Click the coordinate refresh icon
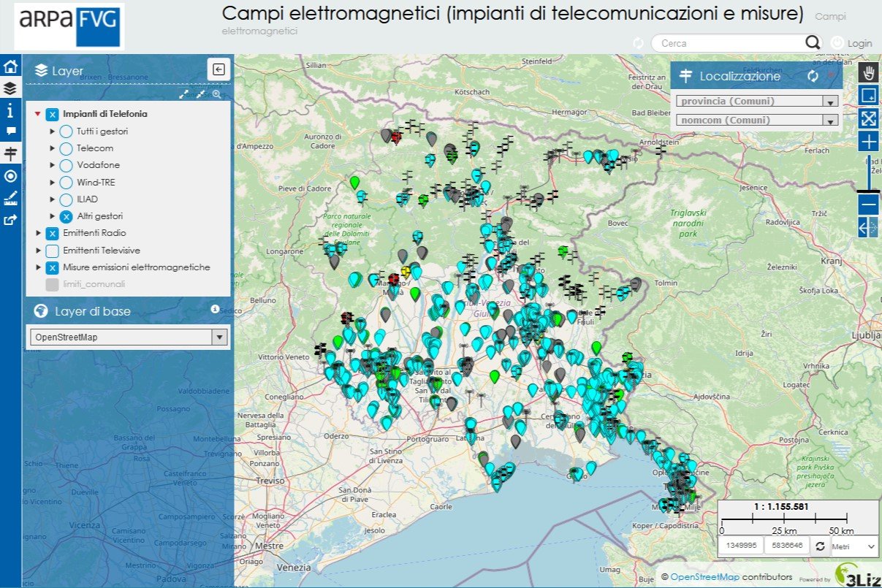 click(820, 546)
